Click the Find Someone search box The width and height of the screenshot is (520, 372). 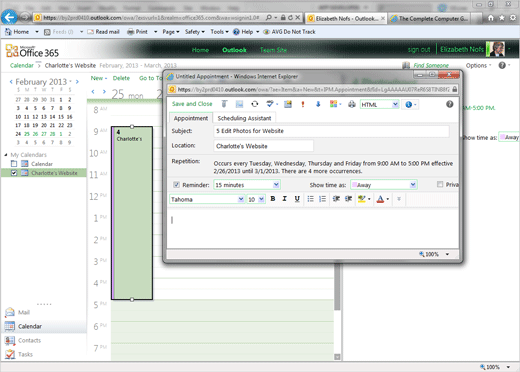pos(431,66)
